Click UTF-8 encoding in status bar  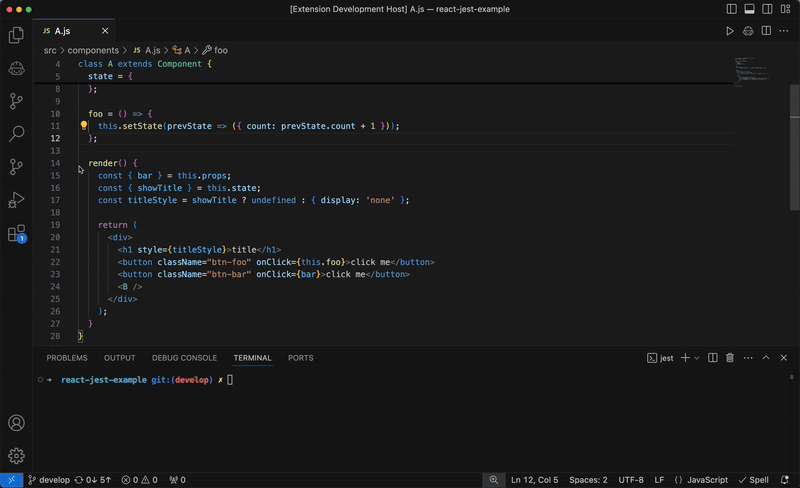(x=631, y=480)
